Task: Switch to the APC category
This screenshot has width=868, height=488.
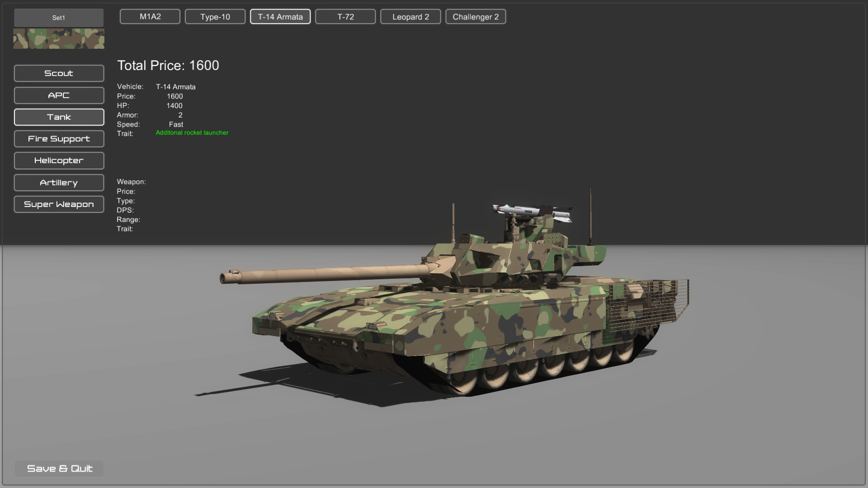Action: (x=59, y=95)
